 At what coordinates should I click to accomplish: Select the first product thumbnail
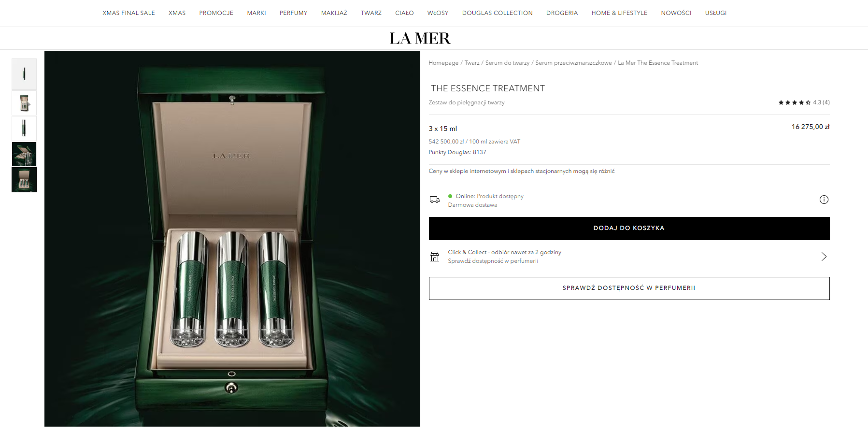coord(24,74)
